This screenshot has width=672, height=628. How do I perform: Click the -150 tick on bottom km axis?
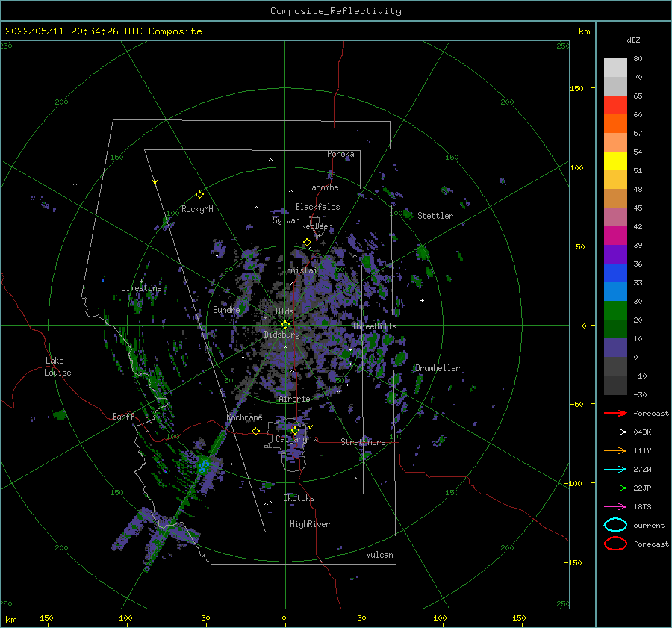coord(44,618)
